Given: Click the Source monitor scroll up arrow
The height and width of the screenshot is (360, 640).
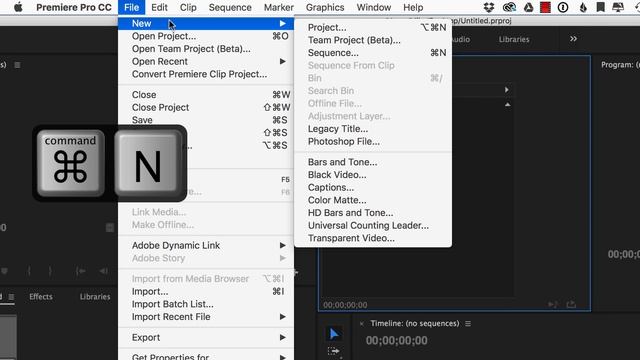Looking at the screenshot, I should (x=507, y=104).
